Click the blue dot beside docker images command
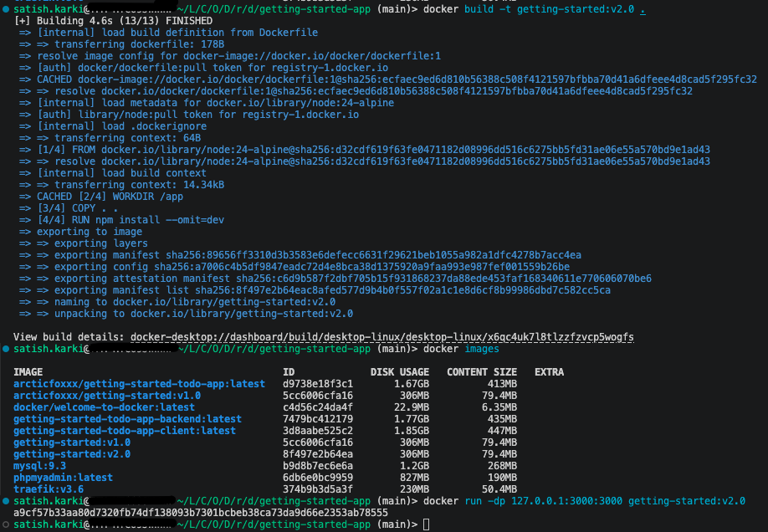The width and height of the screenshot is (768, 532). (x=6, y=349)
